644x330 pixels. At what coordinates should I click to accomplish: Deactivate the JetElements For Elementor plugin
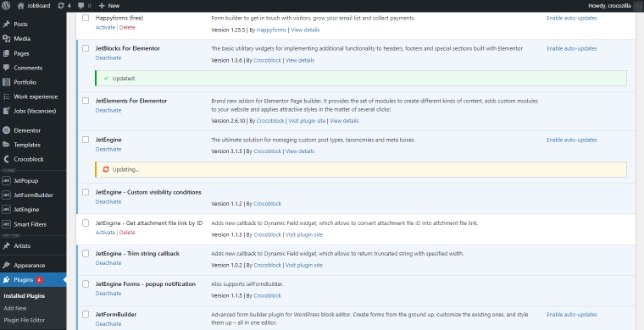(108, 110)
